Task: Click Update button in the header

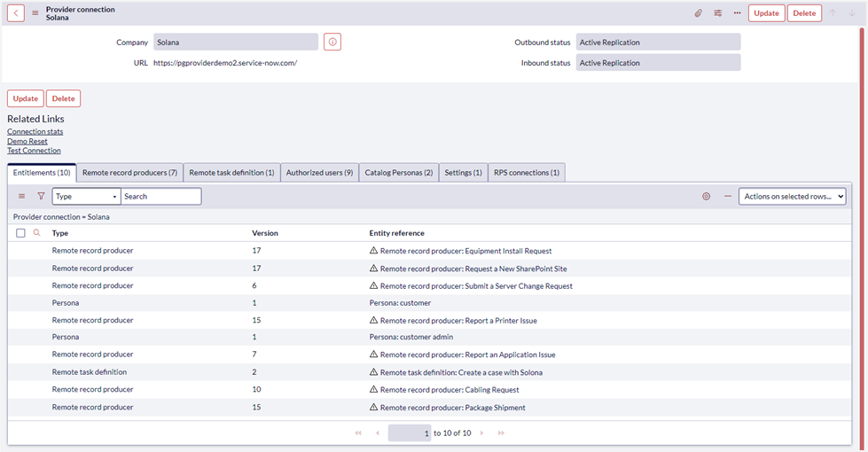Action: tap(766, 13)
